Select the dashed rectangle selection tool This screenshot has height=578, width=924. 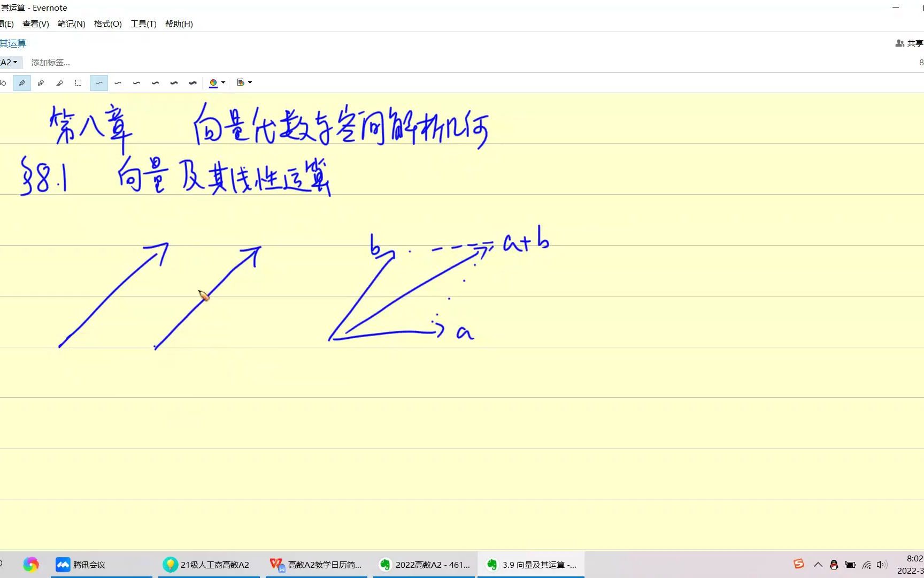(x=78, y=82)
